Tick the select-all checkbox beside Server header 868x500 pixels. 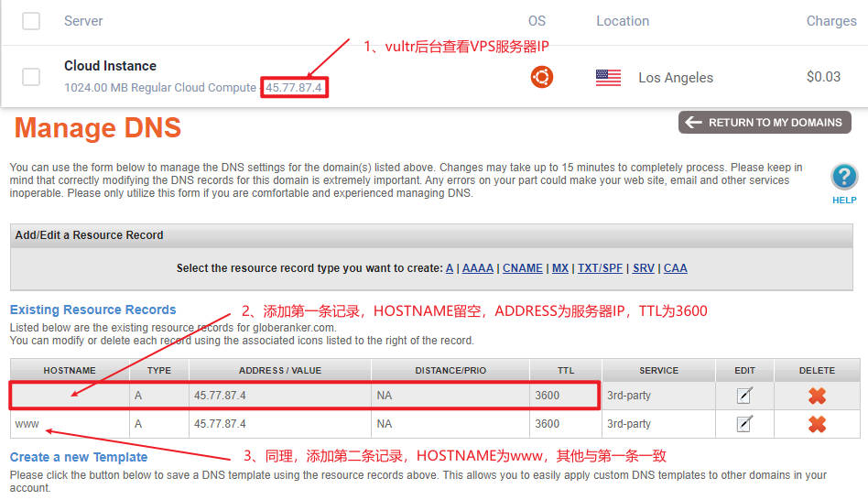[x=31, y=21]
